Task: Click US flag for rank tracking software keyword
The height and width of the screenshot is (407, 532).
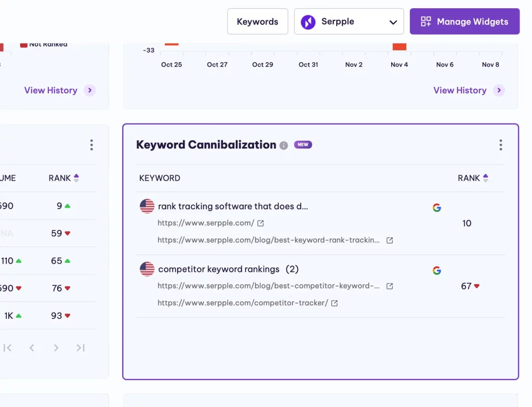Action: pyautogui.click(x=147, y=206)
